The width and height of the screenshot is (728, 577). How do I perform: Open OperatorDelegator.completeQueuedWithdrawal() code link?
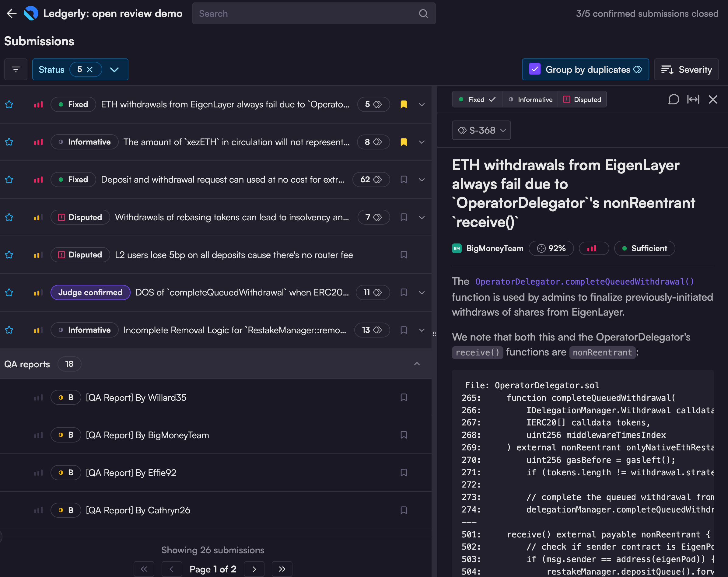coord(584,282)
